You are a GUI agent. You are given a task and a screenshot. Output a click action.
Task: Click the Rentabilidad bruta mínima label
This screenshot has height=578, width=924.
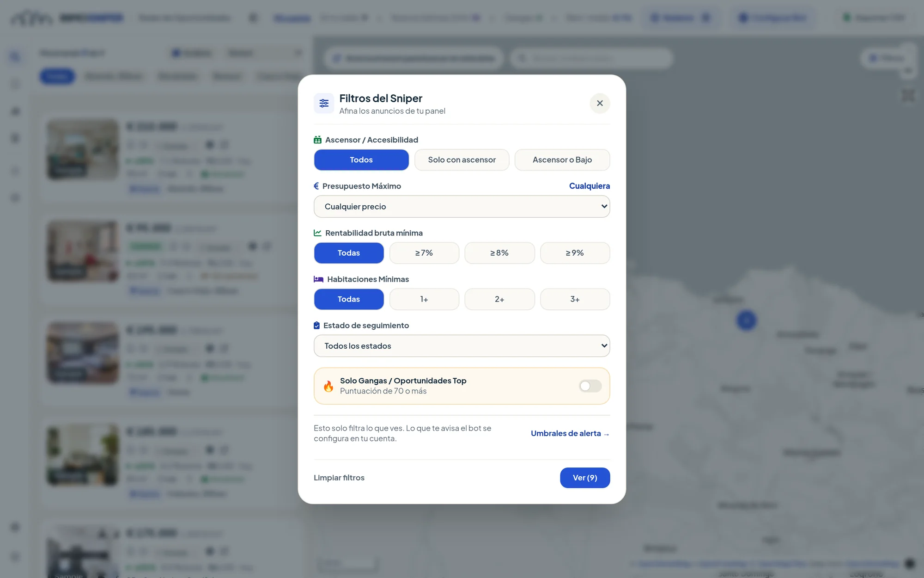pos(374,233)
